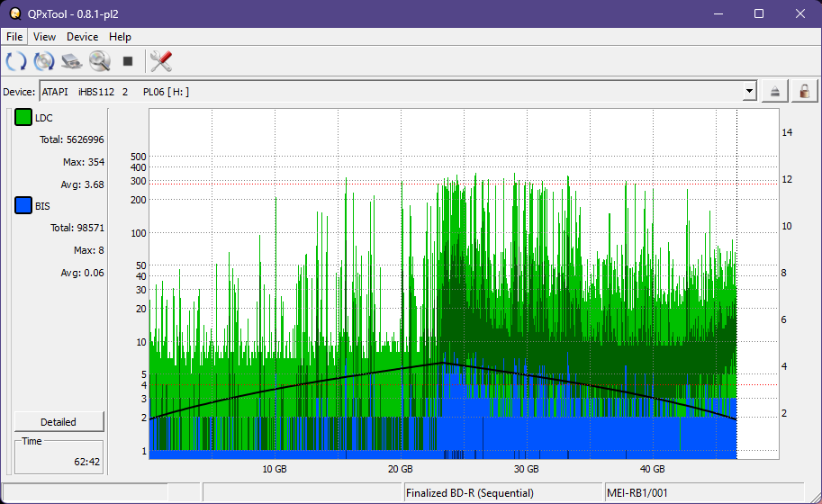This screenshot has height=504, width=822.
Task: Minimize the QPxTool window
Action: pyautogui.click(x=718, y=13)
